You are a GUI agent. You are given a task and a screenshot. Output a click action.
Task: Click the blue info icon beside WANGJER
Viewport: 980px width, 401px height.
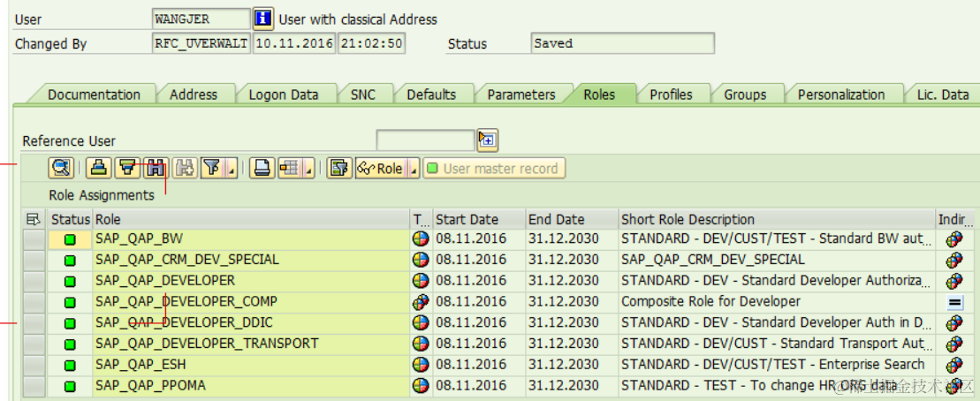(263, 19)
